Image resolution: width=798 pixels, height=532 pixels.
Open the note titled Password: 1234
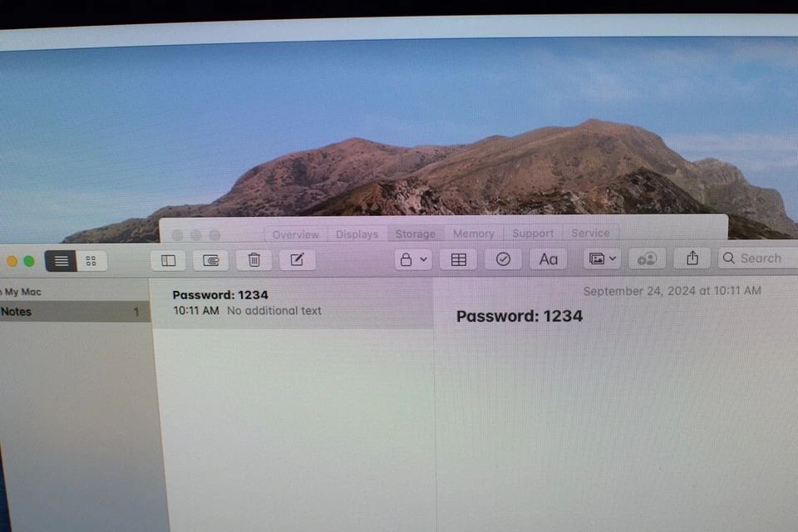pos(249,301)
